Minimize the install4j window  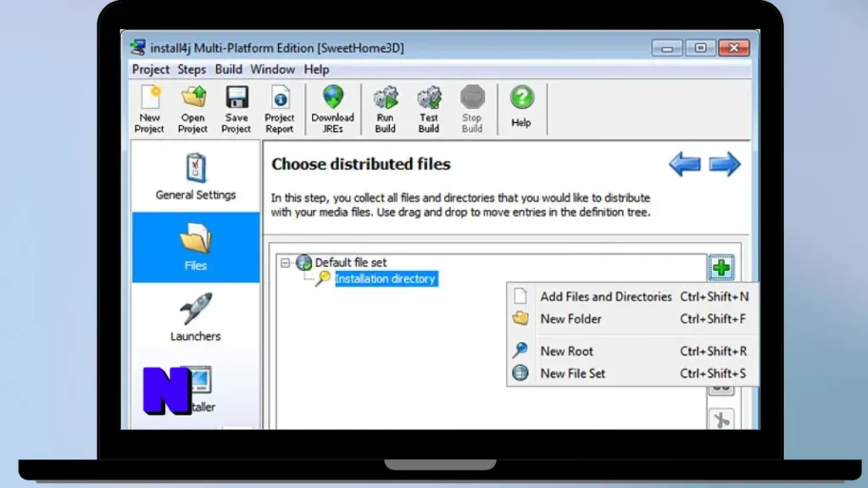tap(667, 48)
